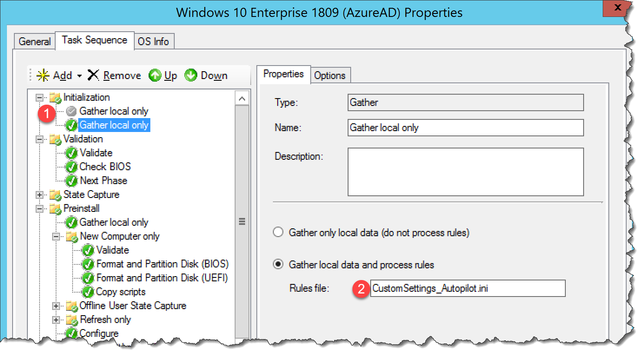The image size is (644, 356).
Task: Select Gather local data and process rules
Action: click(x=278, y=265)
